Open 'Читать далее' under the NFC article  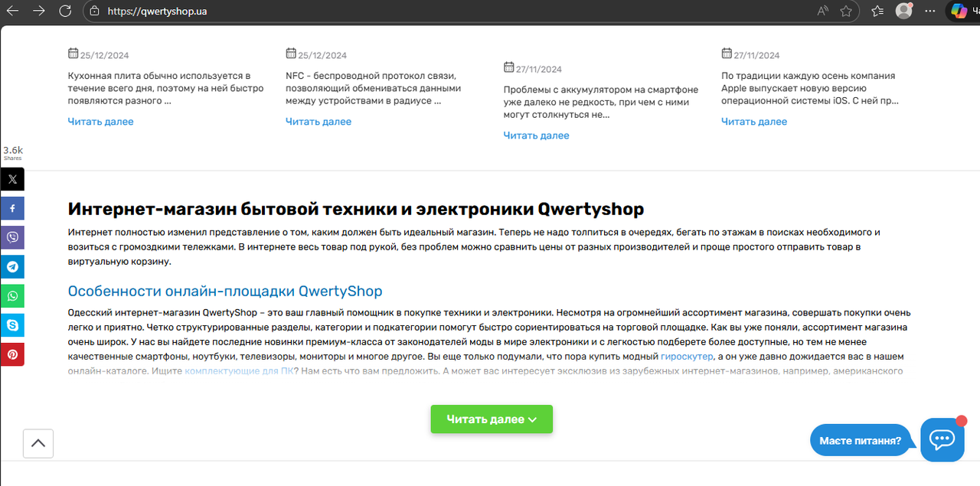pos(318,122)
